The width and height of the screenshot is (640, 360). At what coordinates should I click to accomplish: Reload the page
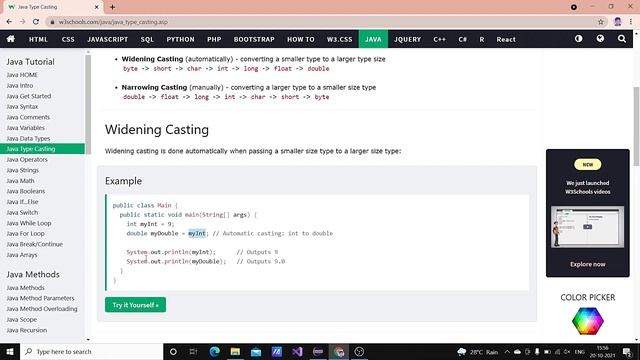(x=36, y=22)
